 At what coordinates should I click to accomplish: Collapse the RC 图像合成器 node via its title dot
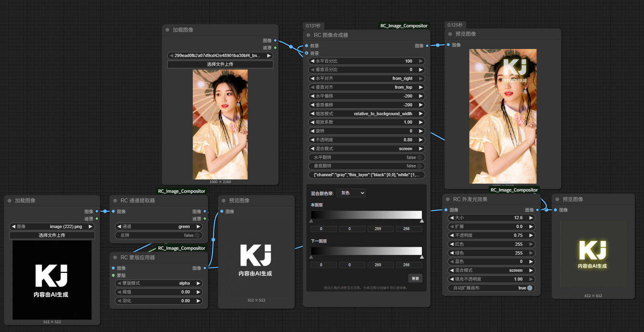point(308,35)
